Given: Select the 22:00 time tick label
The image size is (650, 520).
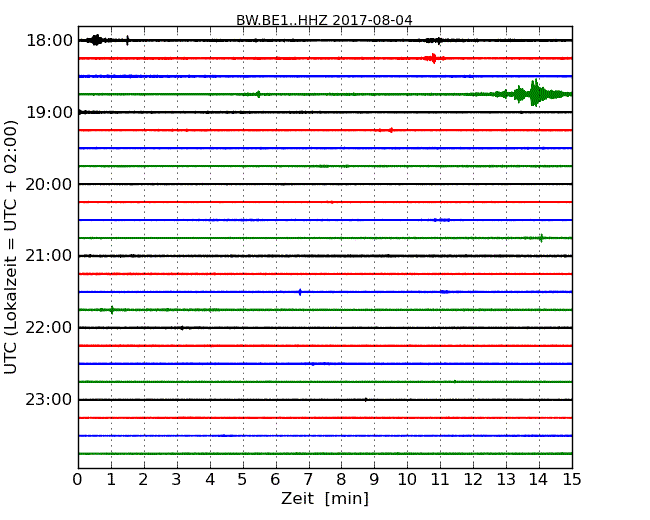Looking at the screenshot, I should tap(49, 328).
